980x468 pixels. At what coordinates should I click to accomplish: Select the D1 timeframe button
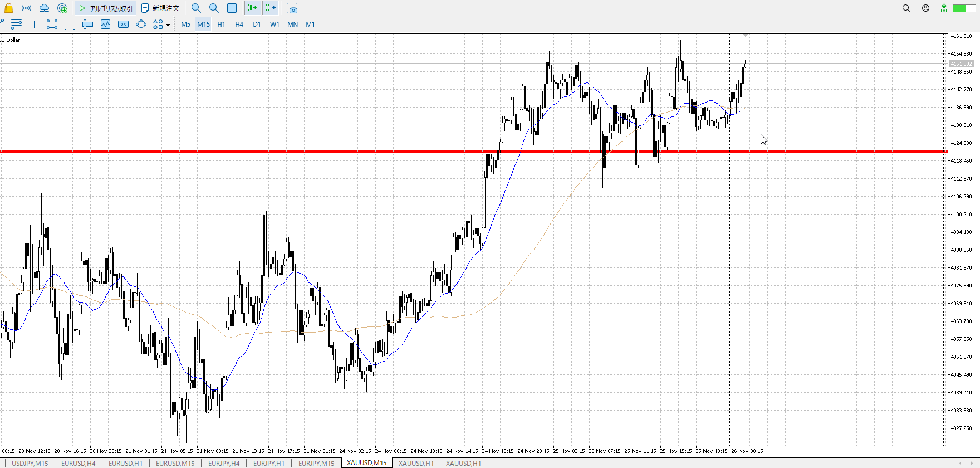257,25
